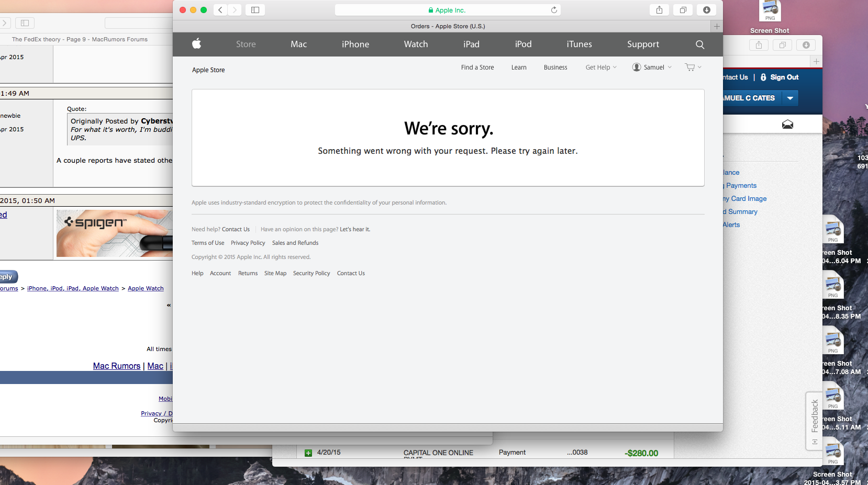Click Sign Out in the bank window
This screenshot has width=868, height=485.
coord(784,77)
